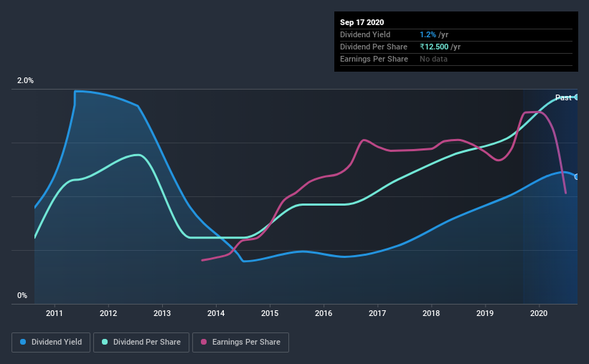Click the Dividend Per Share tooltip row label

tap(373, 47)
